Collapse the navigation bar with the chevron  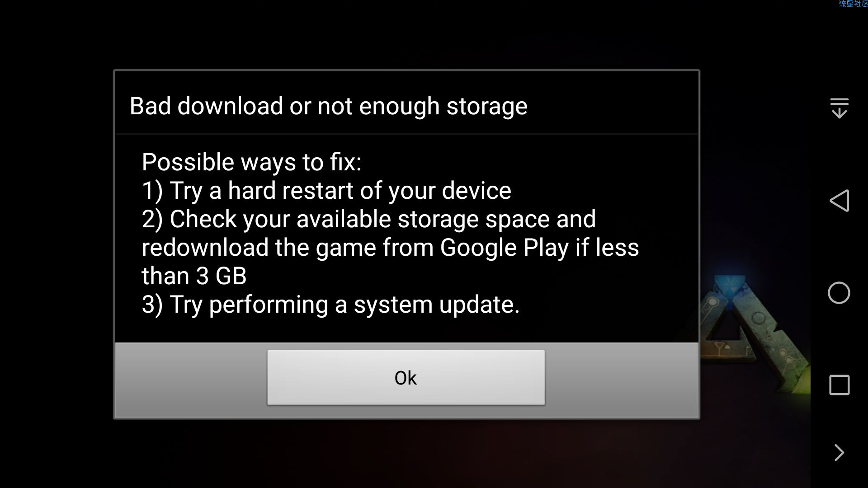(839, 452)
